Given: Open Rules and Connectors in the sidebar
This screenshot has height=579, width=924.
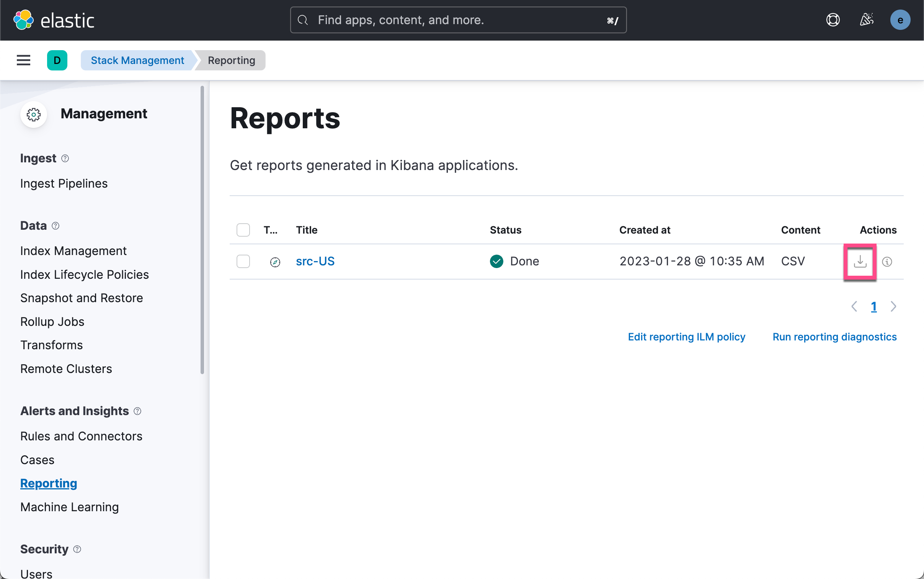Looking at the screenshot, I should (x=81, y=436).
